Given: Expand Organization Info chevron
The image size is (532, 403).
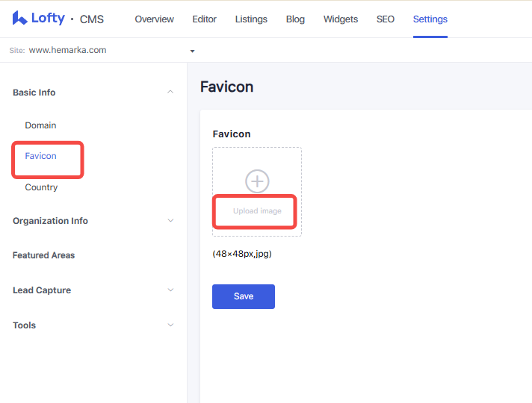Looking at the screenshot, I should pos(170,220).
